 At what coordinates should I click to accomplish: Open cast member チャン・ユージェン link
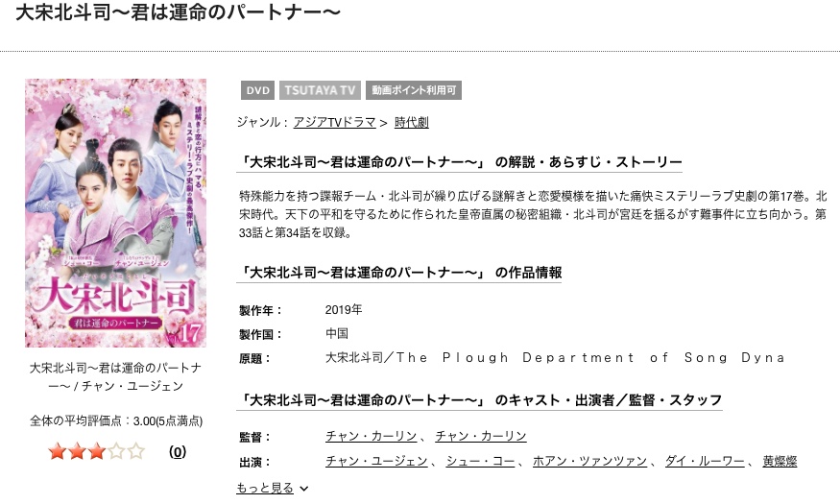[376, 461]
